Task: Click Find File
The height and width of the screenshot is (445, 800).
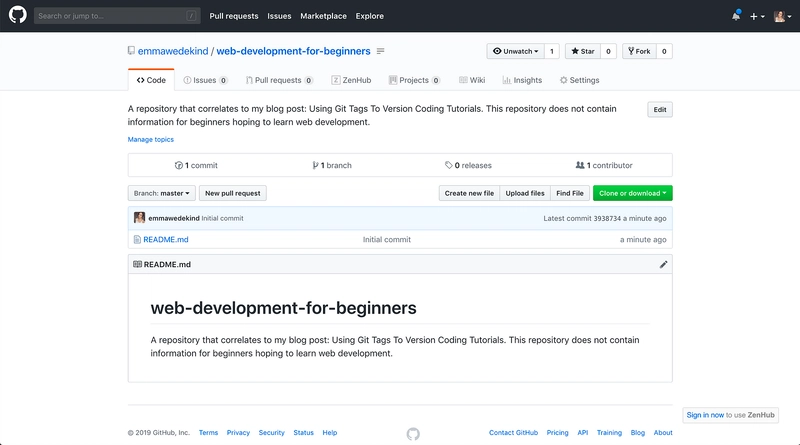Action: point(570,193)
